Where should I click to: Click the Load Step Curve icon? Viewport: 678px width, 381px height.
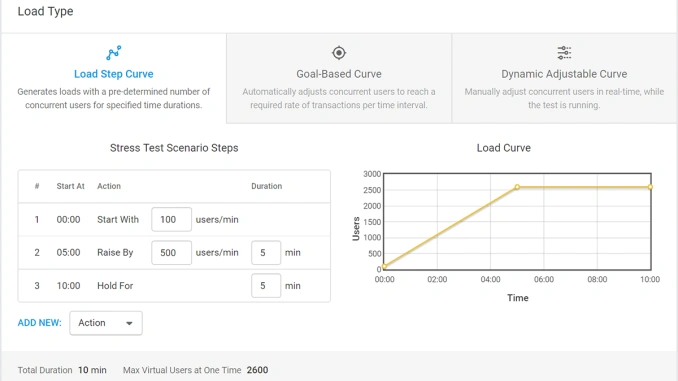tap(114, 53)
